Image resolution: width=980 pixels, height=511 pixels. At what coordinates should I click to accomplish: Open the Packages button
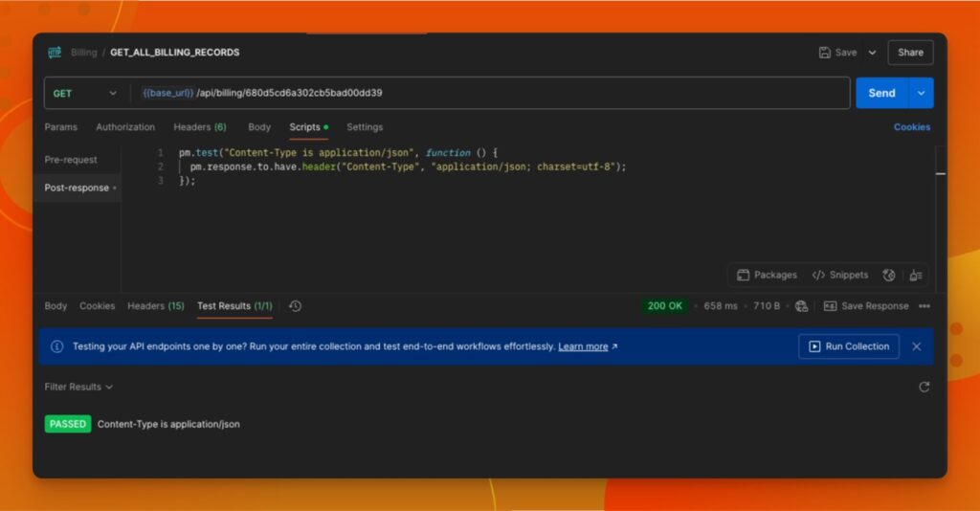[767, 275]
